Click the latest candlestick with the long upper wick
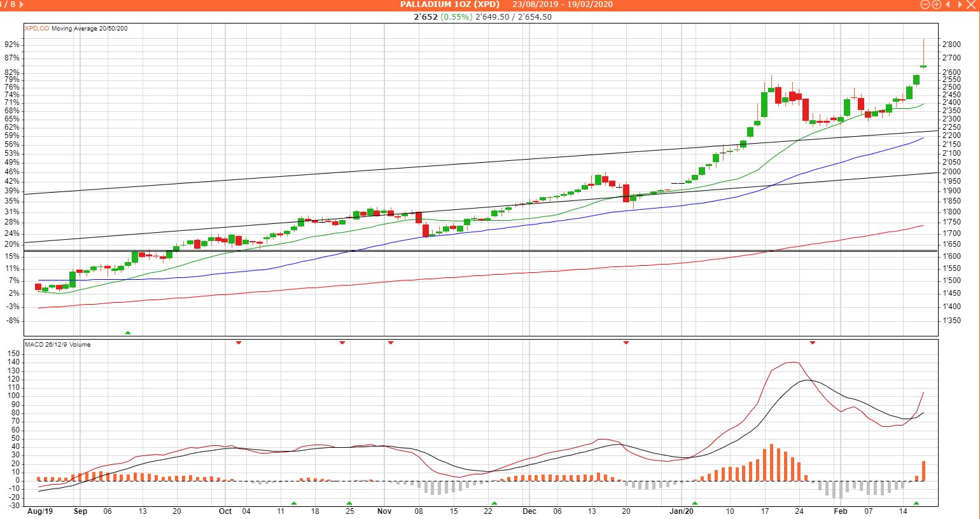This screenshot has height=519, width=980. [923, 66]
